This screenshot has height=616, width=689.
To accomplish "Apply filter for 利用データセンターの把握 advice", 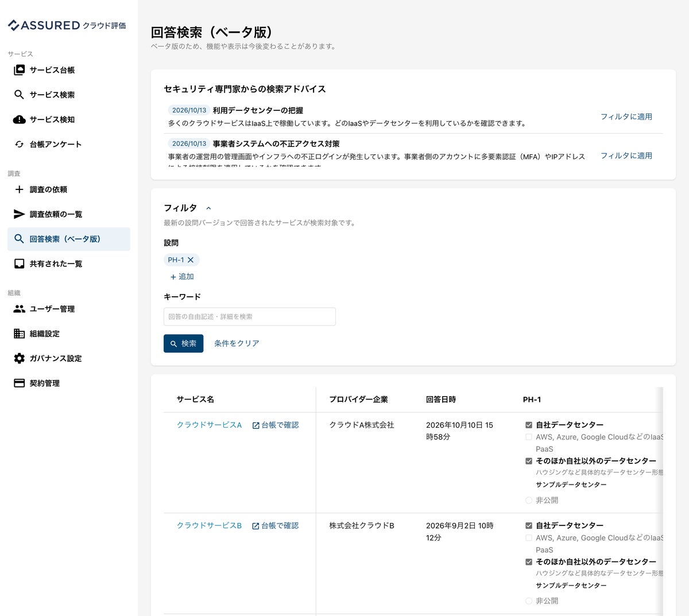I will pos(626,117).
